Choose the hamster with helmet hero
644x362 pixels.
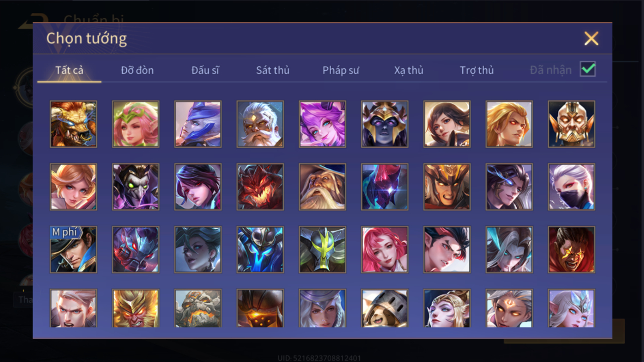(385, 308)
